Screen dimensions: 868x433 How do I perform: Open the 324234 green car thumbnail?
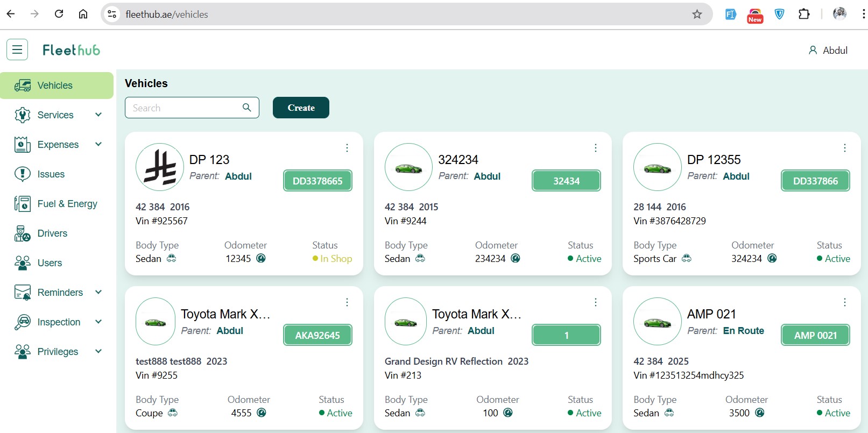(408, 167)
